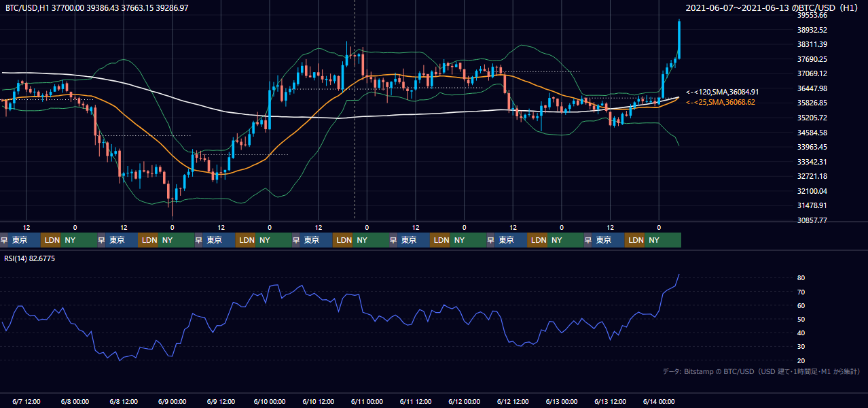
Task: Click the 6/10 00:00 time axis label
Action: [270, 402]
